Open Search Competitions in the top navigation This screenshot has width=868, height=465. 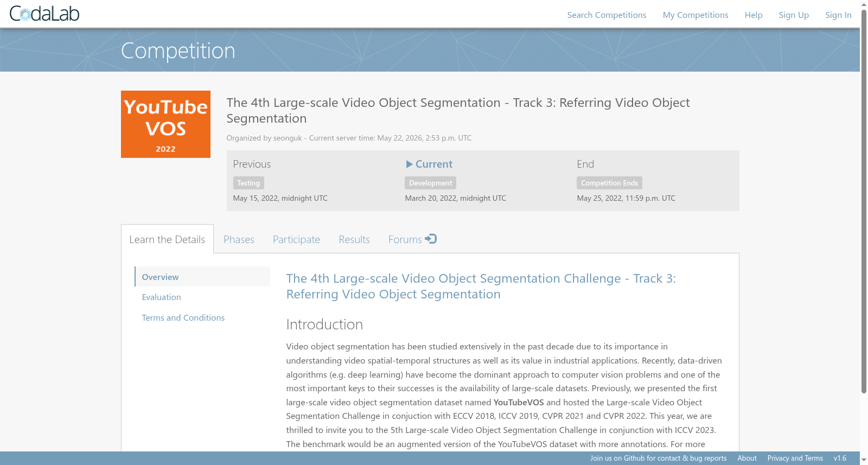tap(607, 15)
